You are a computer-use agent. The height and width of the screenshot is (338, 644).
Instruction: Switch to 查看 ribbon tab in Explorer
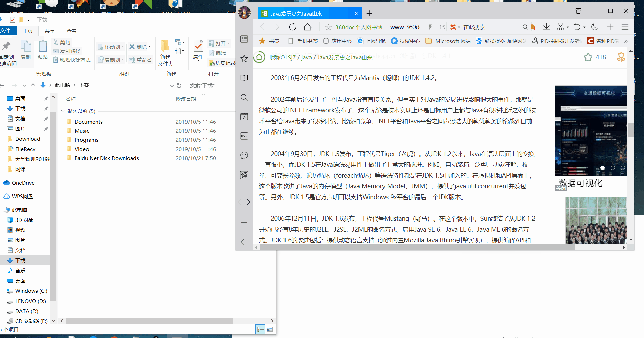pos(71,31)
